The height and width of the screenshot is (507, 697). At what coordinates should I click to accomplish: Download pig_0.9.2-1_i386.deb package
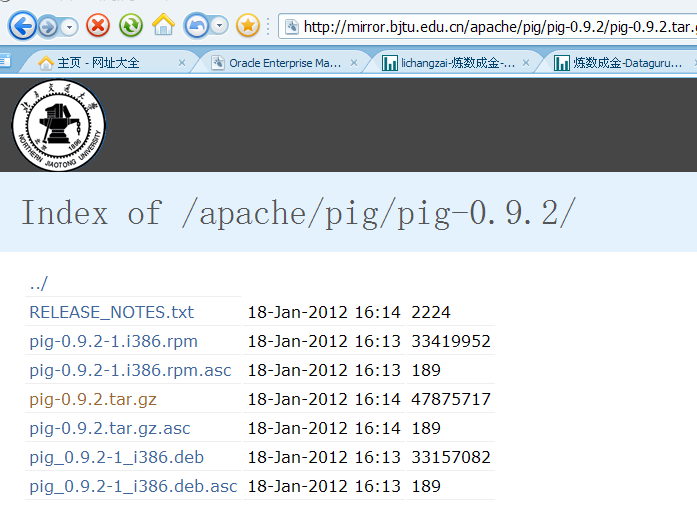click(116, 457)
